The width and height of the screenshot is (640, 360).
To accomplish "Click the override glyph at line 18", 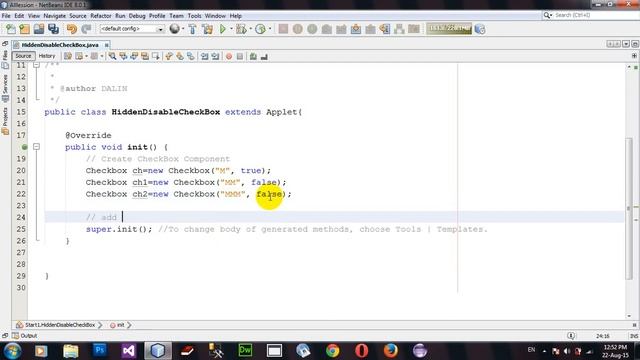I will (x=24, y=147).
